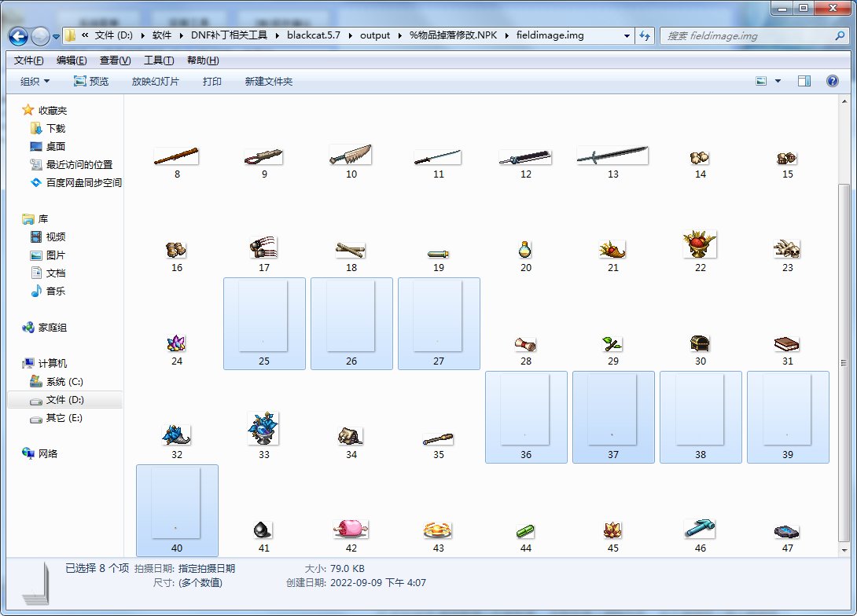The image size is (857, 616).
Task: Select the skull bones image 23
Action: [x=787, y=249]
